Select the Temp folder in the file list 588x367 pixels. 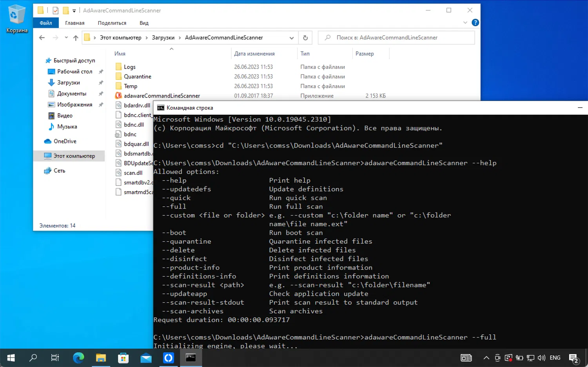coord(131,86)
